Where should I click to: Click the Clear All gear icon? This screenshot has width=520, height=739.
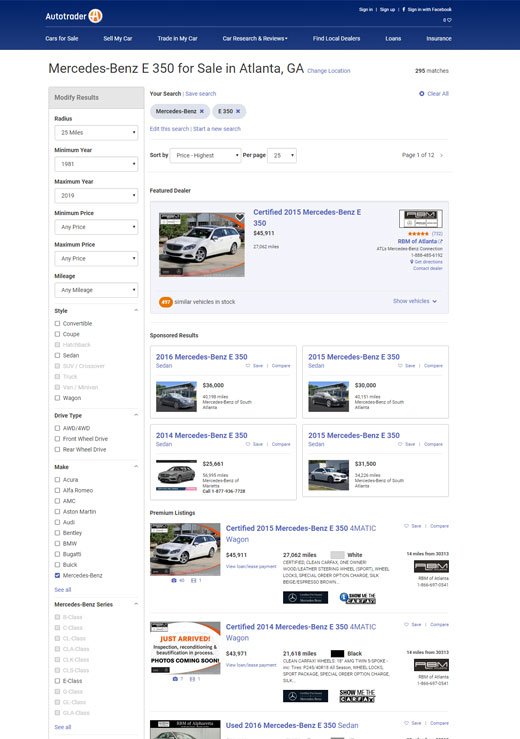point(421,94)
